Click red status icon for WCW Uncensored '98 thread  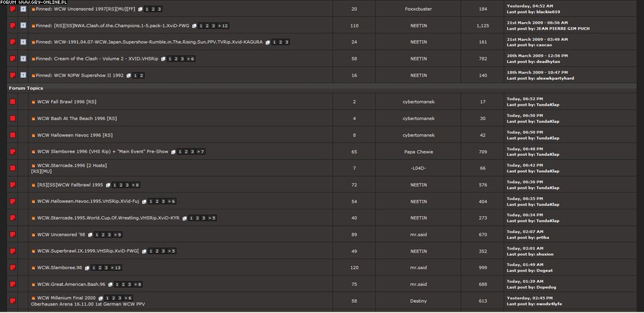[13, 234]
